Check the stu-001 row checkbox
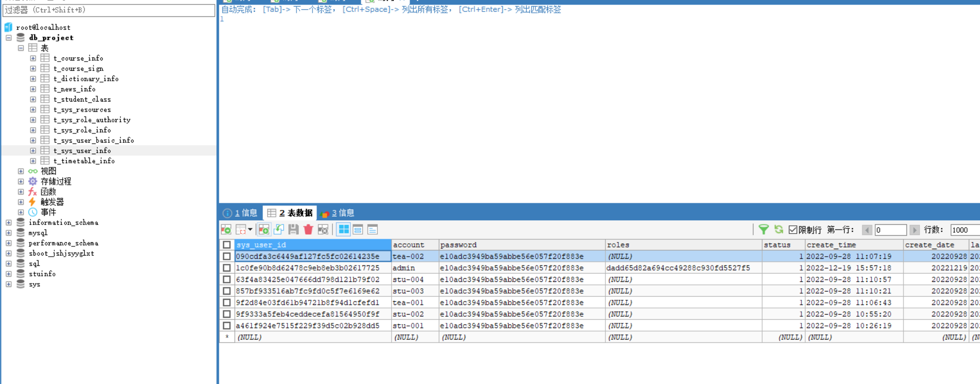The image size is (980, 384). [227, 325]
